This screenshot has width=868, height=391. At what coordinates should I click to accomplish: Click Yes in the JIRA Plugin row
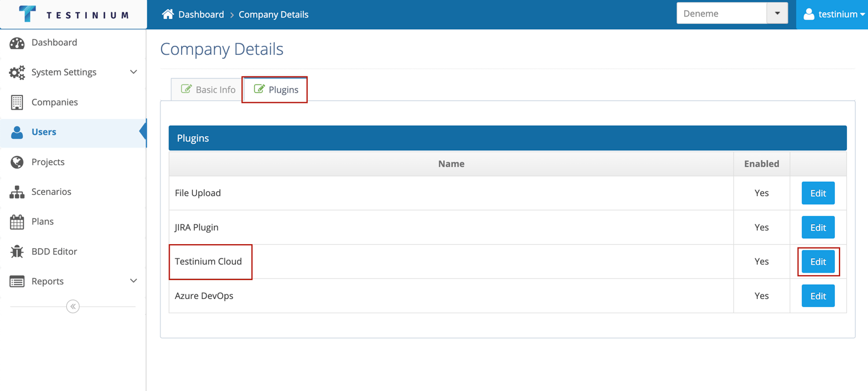point(761,227)
